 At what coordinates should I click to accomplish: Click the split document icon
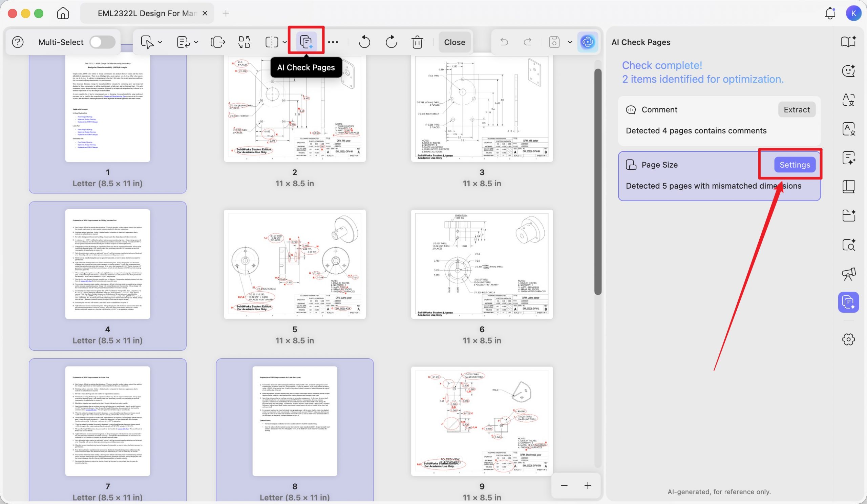pyautogui.click(x=272, y=42)
